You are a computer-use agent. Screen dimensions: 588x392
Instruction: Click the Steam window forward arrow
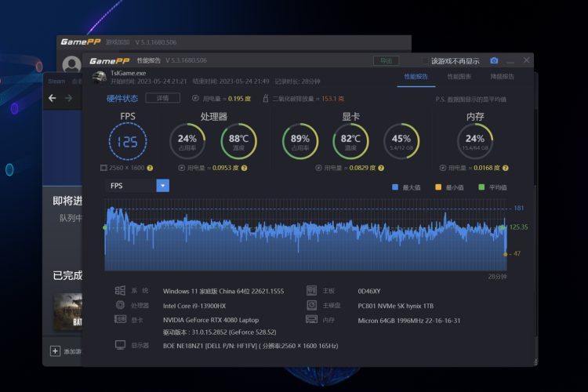[69, 98]
